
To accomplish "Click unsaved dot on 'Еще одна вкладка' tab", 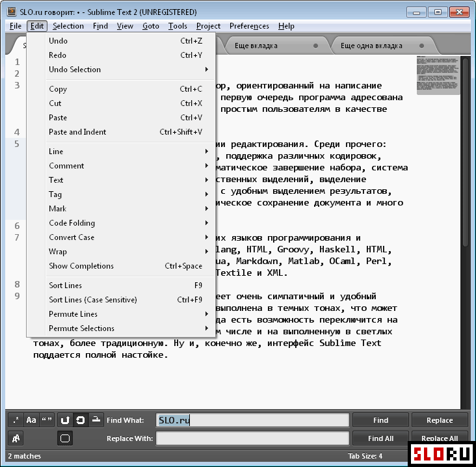I will tap(421, 46).
